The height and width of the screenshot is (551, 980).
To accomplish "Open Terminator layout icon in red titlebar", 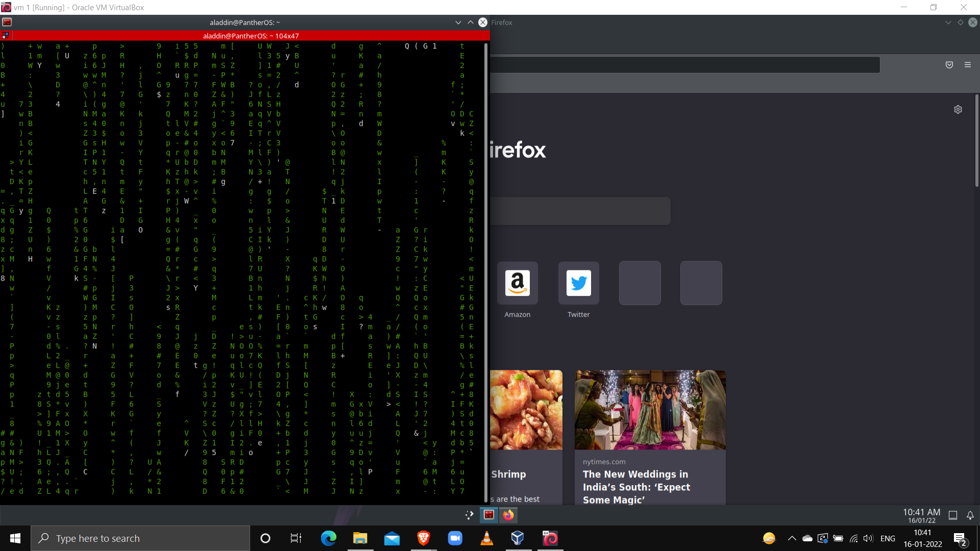I will point(6,36).
